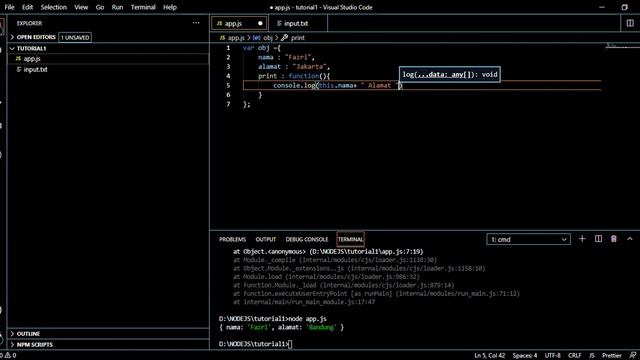Click 'nama : "Fazri"' on line 2

click(286, 57)
